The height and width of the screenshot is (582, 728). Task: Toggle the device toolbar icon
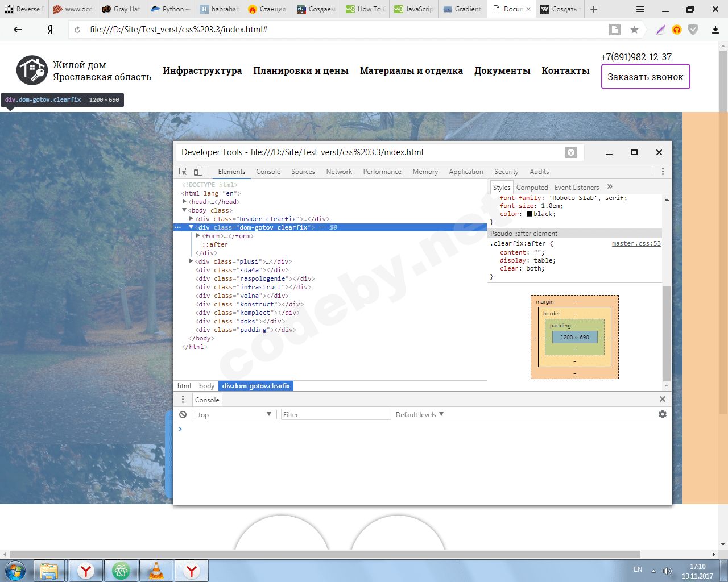[x=198, y=172]
